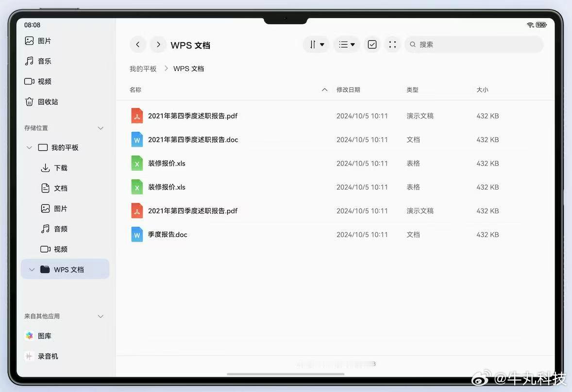Open the Documents (文档) folder in sidebar
Screen dimensions: 572x392
pyautogui.click(x=54, y=188)
